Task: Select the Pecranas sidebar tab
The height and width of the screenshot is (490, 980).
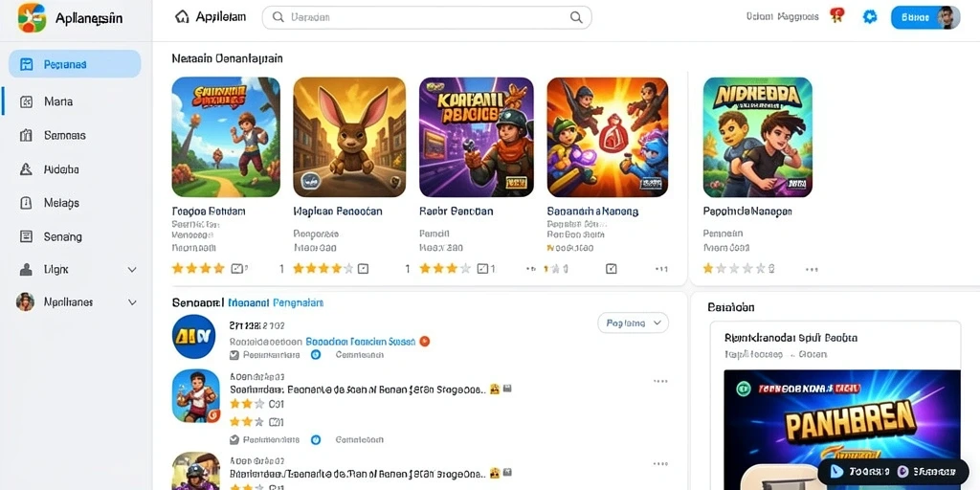Action: (75, 64)
